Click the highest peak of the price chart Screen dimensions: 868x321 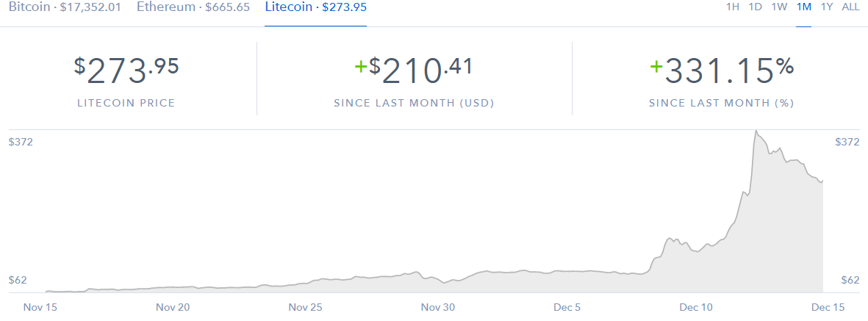pos(756,131)
